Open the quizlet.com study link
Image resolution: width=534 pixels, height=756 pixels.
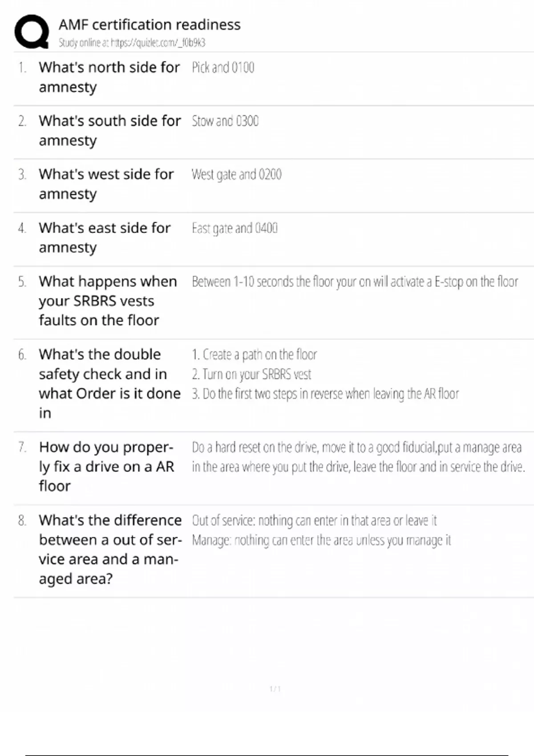pyautogui.click(x=158, y=43)
